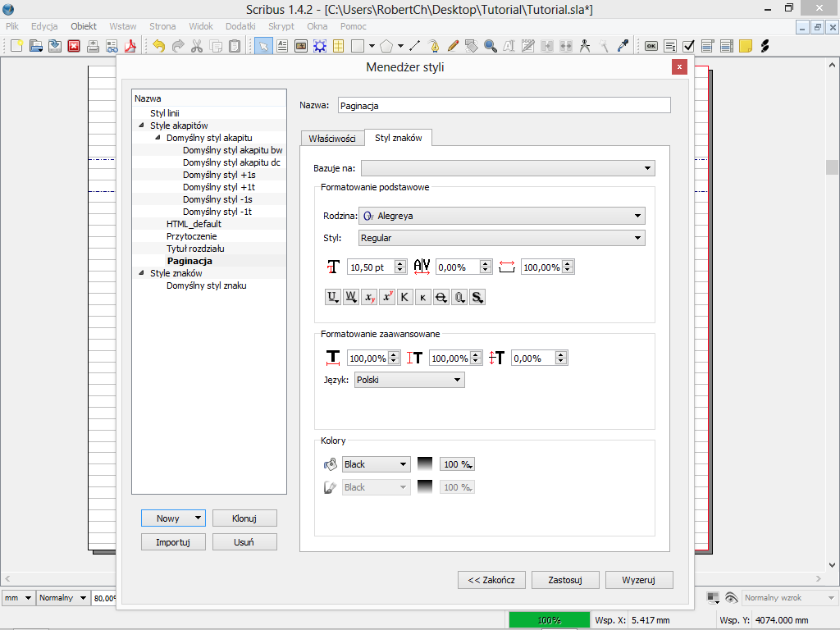
Task: Click the all caps K button
Action: click(x=404, y=297)
